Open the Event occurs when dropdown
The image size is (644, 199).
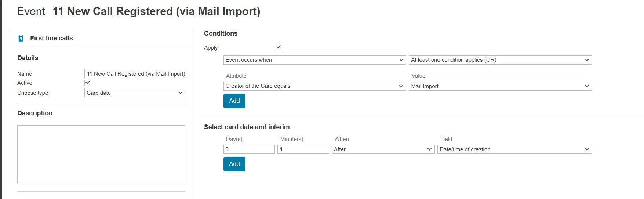point(314,60)
